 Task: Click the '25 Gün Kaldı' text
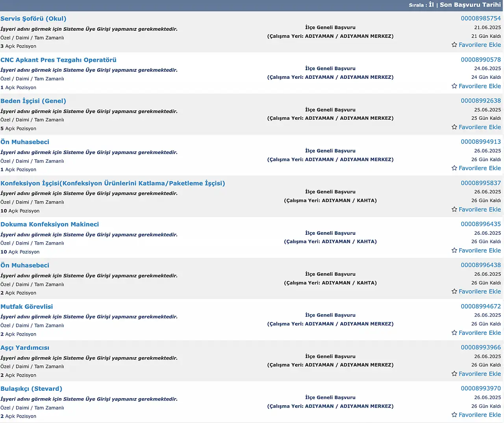(x=486, y=118)
